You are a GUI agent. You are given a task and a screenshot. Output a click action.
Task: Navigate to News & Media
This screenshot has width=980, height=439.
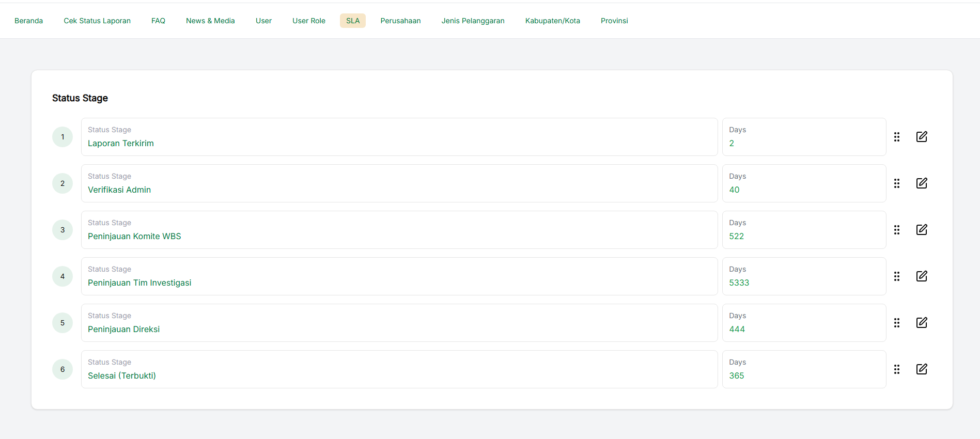pos(210,21)
